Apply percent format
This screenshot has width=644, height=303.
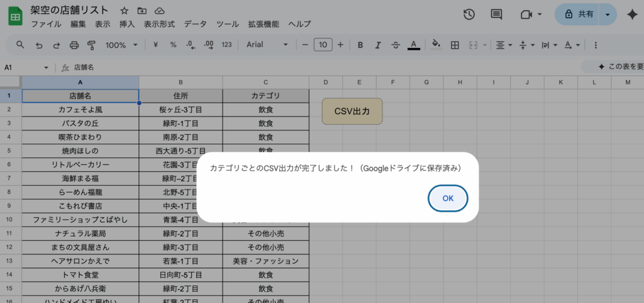(x=174, y=45)
